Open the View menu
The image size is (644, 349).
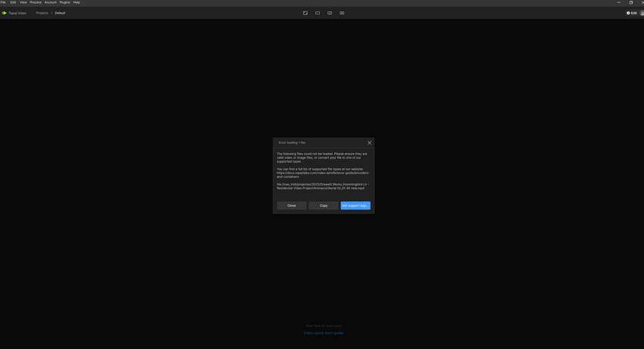coord(23,2)
